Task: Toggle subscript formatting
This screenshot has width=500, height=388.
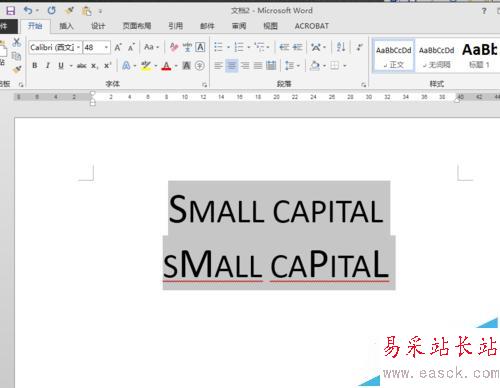Action: tap(95, 66)
